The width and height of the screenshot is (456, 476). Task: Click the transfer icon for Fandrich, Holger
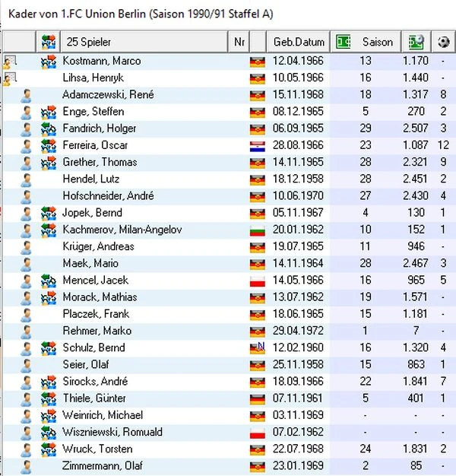49,129
